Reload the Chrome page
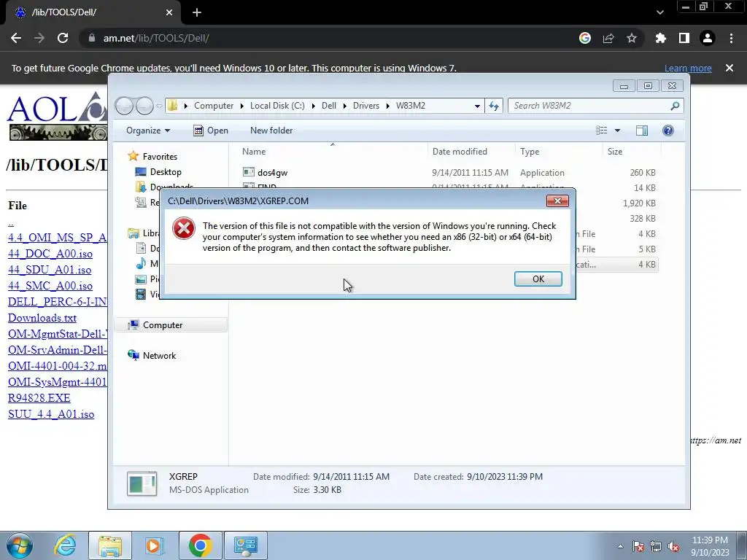 (x=63, y=38)
